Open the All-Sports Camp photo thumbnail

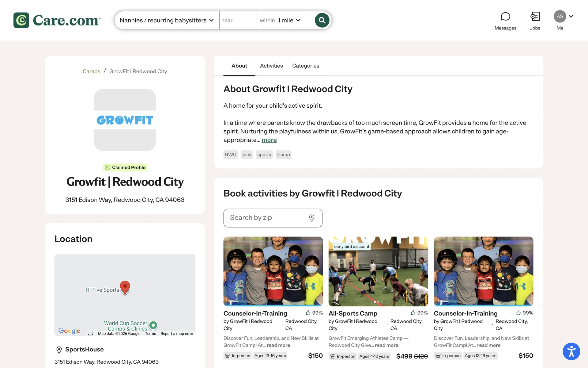pyautogui.click(x=378, y=271)
